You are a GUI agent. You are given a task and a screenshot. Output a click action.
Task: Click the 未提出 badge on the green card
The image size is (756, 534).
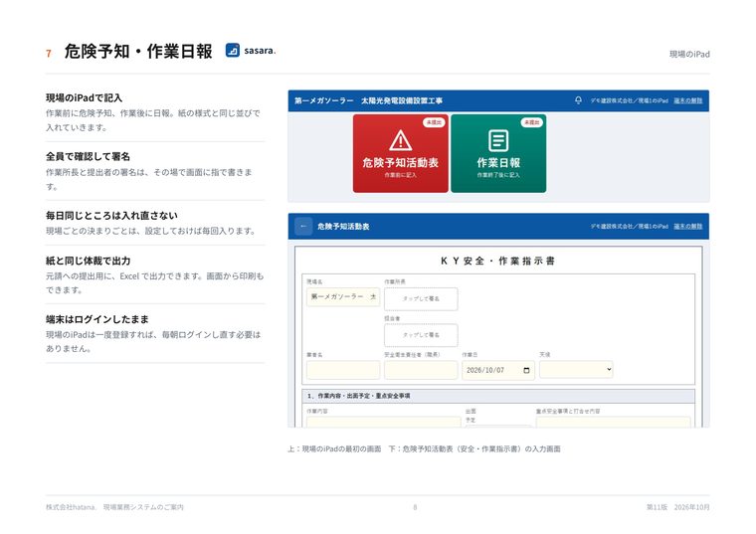531,122
